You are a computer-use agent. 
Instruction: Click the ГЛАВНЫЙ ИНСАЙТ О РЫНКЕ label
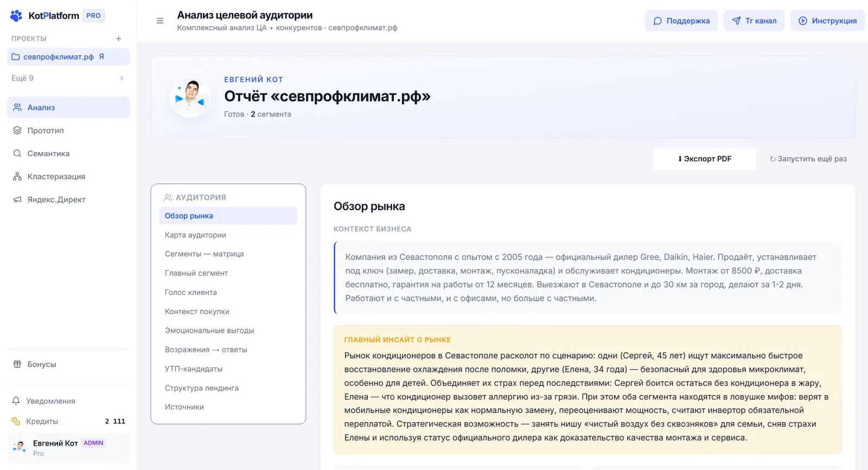(x=397, y=340)
